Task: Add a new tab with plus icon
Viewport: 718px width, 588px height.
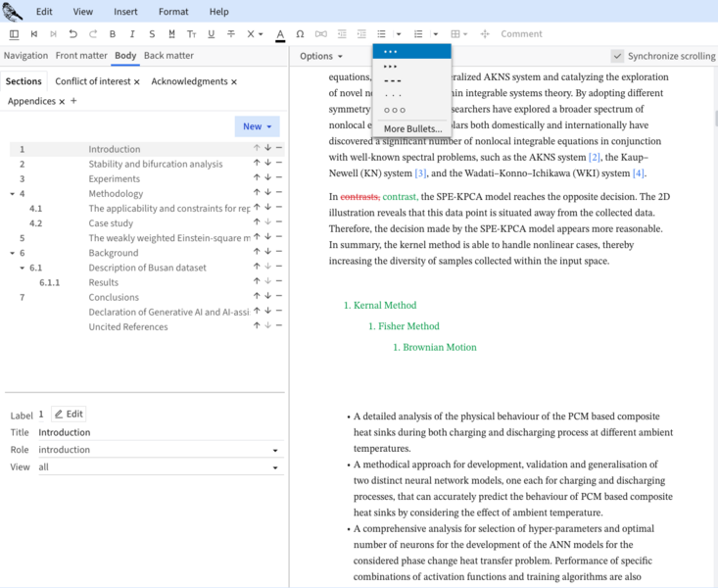Action: [x=73, y=101]
